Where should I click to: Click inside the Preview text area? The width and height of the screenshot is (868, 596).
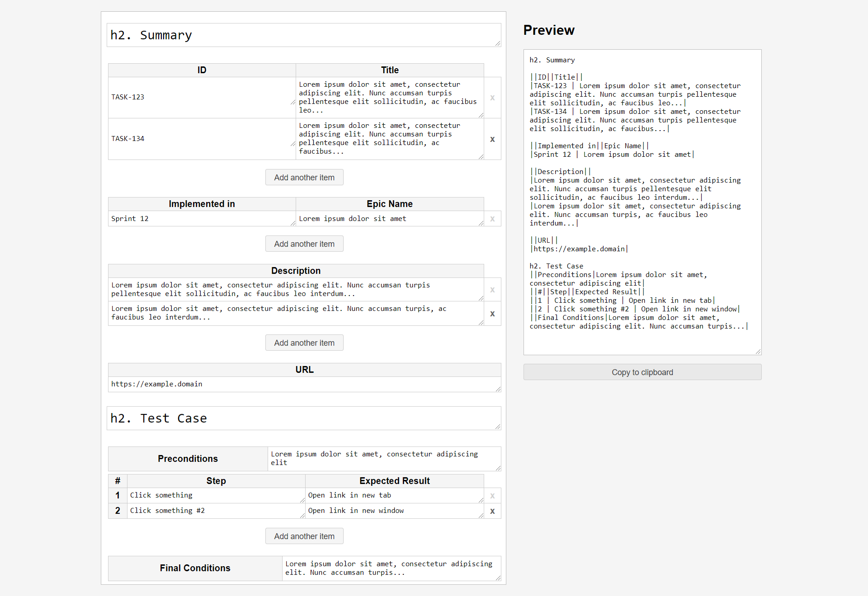click(642, 202)
